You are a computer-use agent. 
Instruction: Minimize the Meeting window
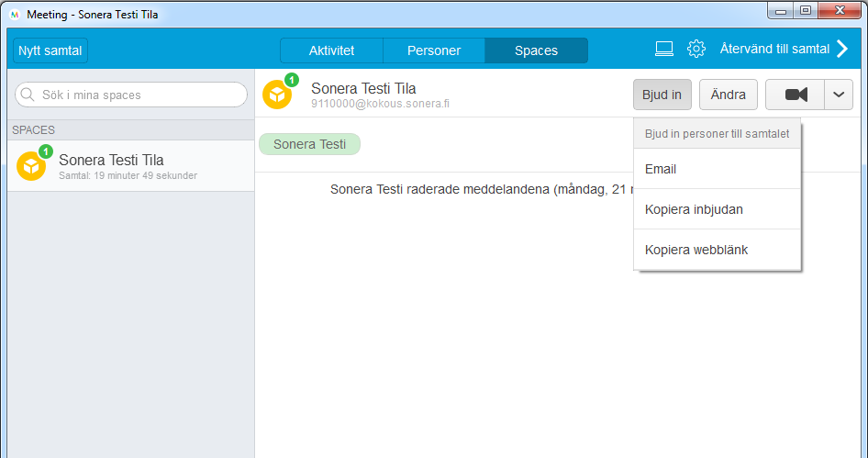click(x=781, y=11)
